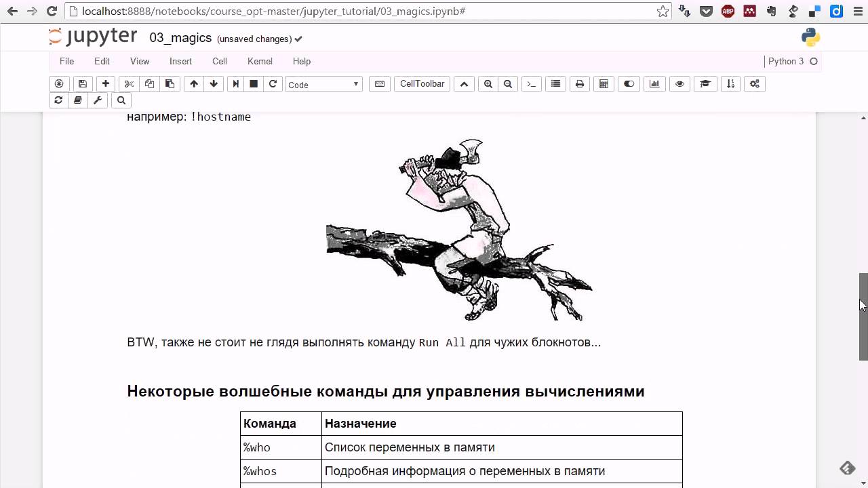Image resolution: width=868 pixels, height=488 pixels.
Task: Click the page vertical scrollbar thumb
Action: (863, 317)
